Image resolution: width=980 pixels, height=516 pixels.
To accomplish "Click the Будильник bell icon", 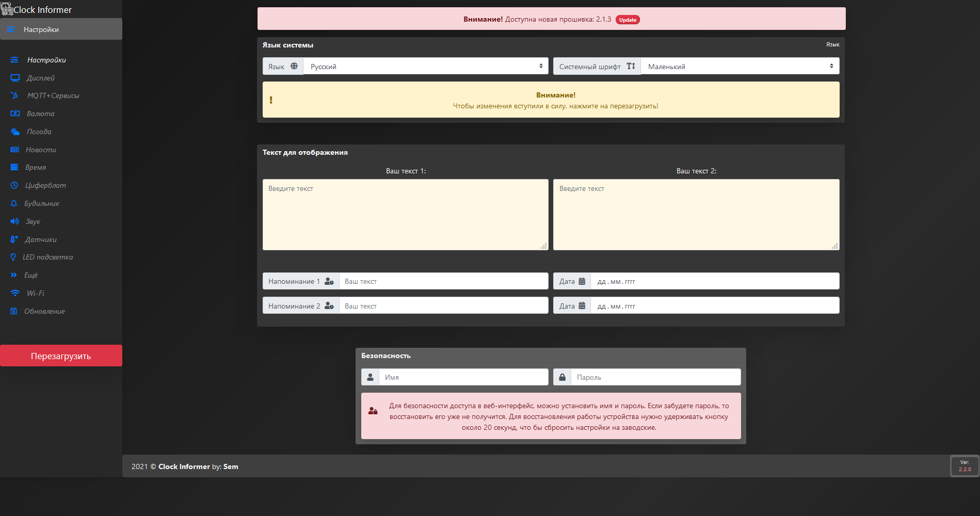I will [14, 203].
